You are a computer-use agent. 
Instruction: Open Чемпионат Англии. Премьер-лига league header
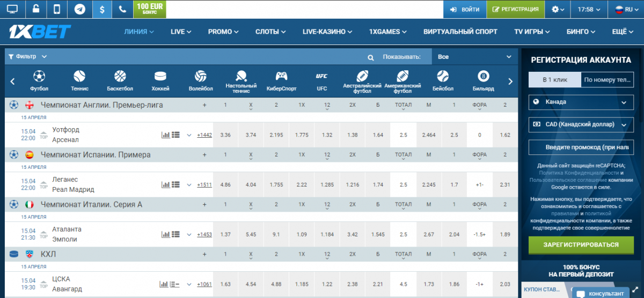102,105
